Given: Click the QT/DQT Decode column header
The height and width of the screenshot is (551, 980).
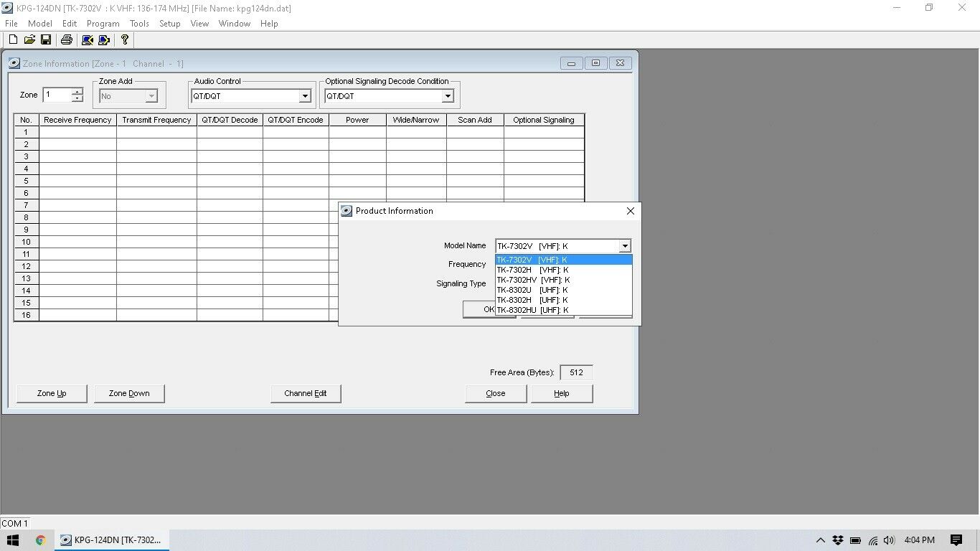Looking at the screenshot, I should tap(230, 120).
